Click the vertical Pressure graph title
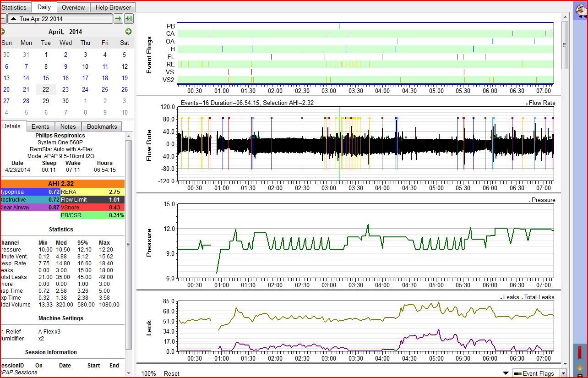588x378 pixels. 149,243
